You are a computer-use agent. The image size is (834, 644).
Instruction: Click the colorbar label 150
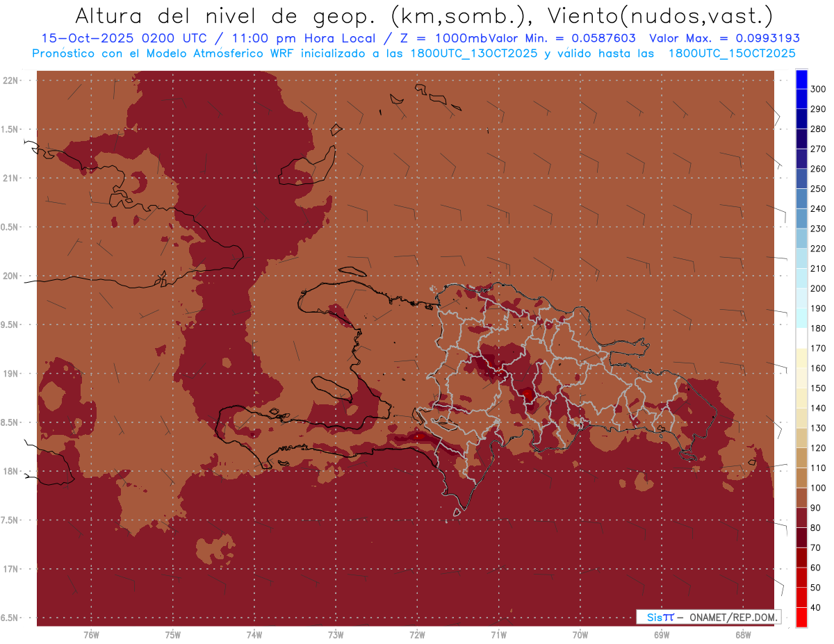[817, 388]
